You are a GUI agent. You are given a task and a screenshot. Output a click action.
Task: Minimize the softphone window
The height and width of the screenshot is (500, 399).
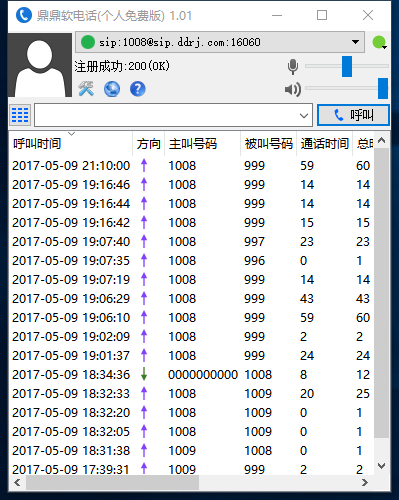pyautogui.click(x=277, y=15)
